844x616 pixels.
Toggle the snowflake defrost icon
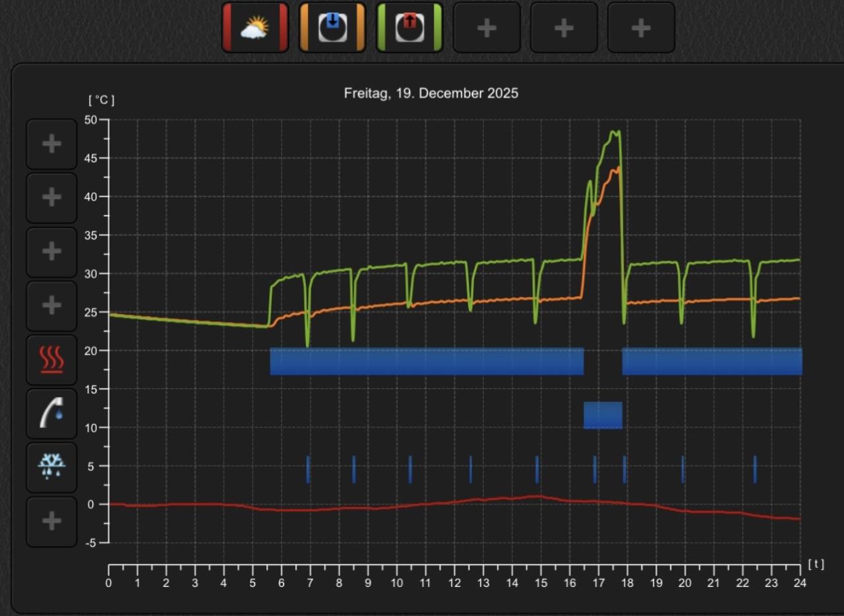51,468
